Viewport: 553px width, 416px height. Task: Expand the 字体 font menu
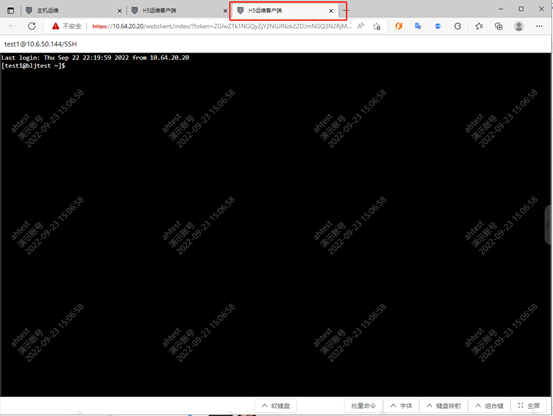pyautogui.click(x=401, y=406)
